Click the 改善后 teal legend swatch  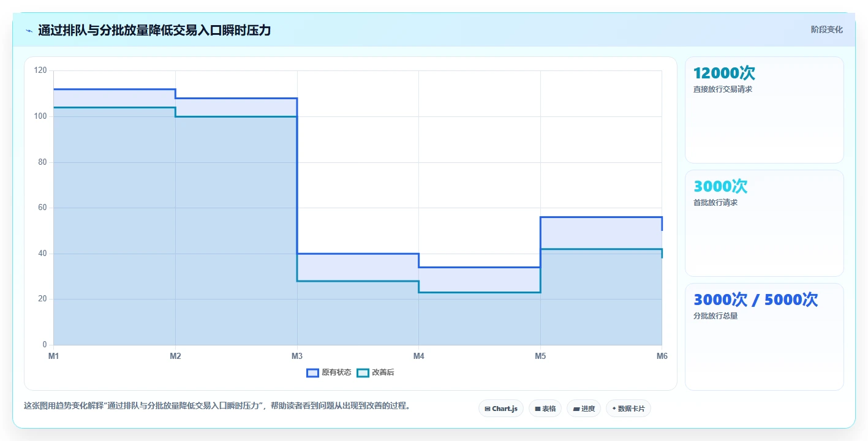pos(363,372)
